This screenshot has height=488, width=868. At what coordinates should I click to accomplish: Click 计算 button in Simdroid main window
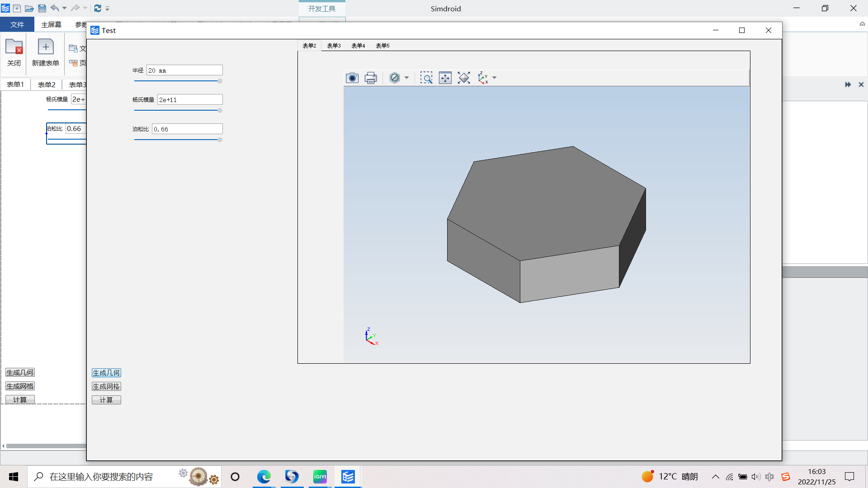pos(20,399)
